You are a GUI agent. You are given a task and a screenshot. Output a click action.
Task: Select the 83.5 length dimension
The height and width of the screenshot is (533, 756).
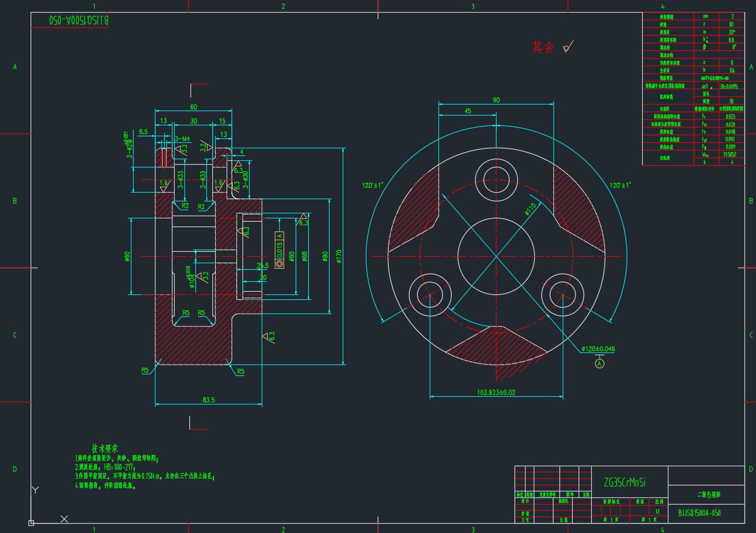[209, 400]
